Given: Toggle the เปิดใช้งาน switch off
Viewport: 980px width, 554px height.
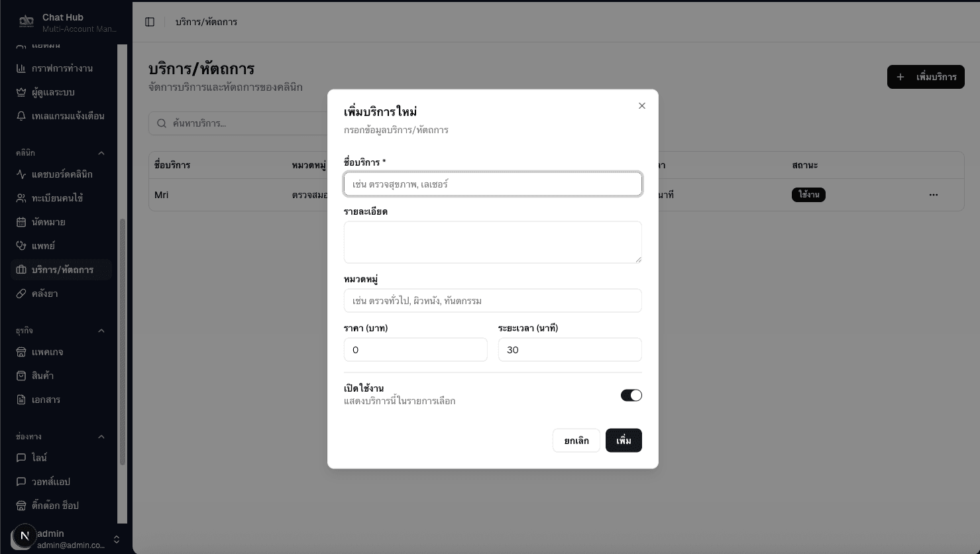Looking at the screenshot, I should pyautogui.click(x=631, y=396).
